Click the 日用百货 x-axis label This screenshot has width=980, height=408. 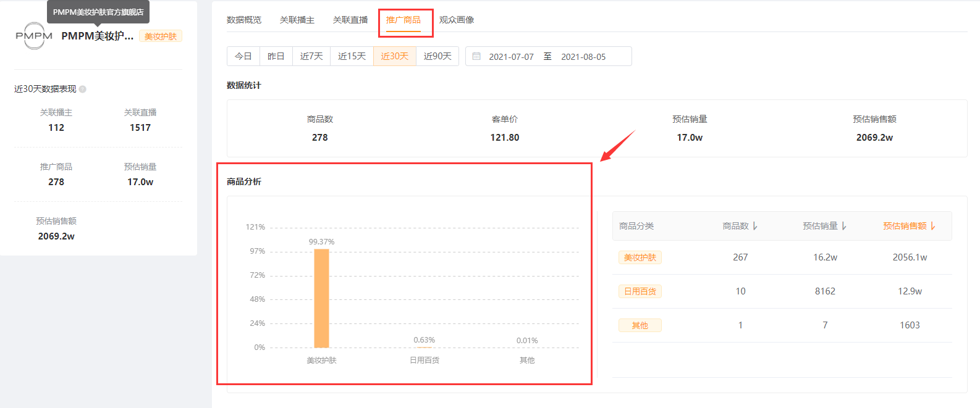click(x=425, y=360)
